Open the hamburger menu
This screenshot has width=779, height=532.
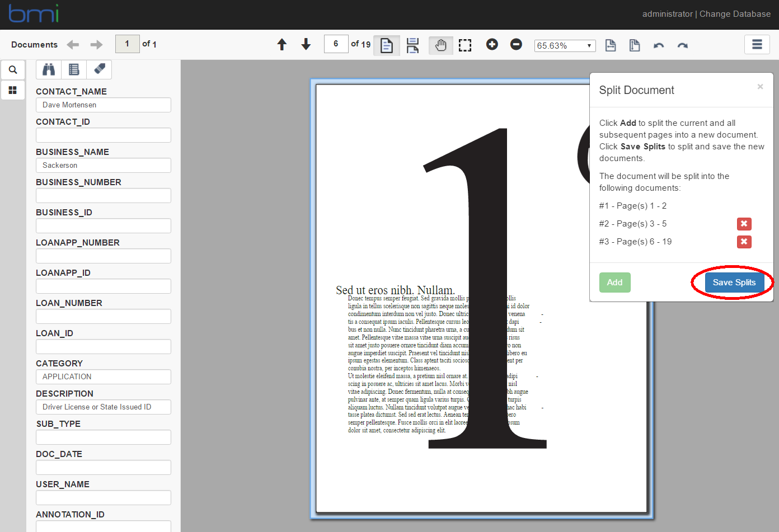click(757, 44)
